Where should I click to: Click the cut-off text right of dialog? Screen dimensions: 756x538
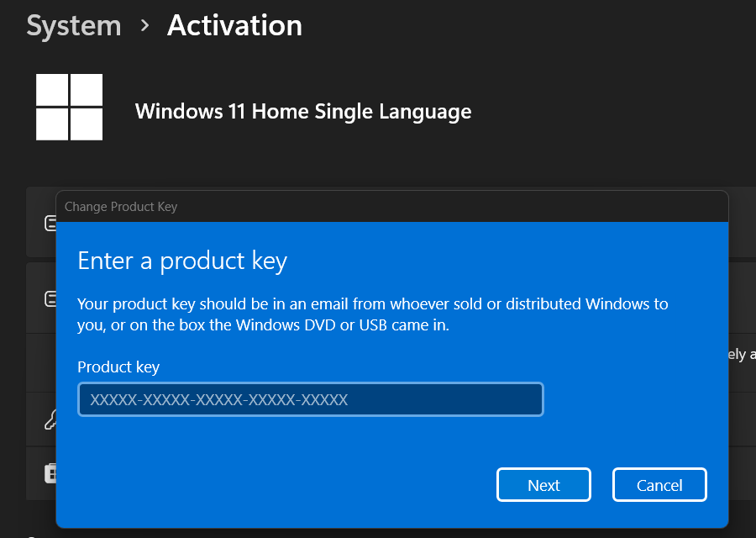coord(742,354)
